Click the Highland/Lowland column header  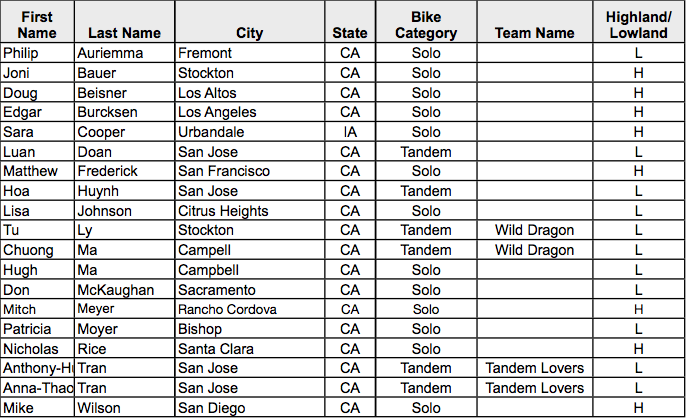(x=637, y=25)
